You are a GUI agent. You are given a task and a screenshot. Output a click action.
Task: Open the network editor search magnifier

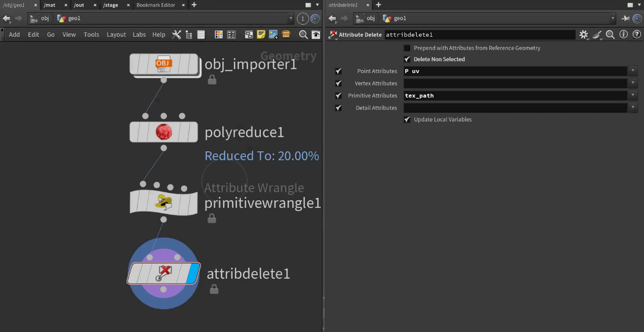coord(303,35)
